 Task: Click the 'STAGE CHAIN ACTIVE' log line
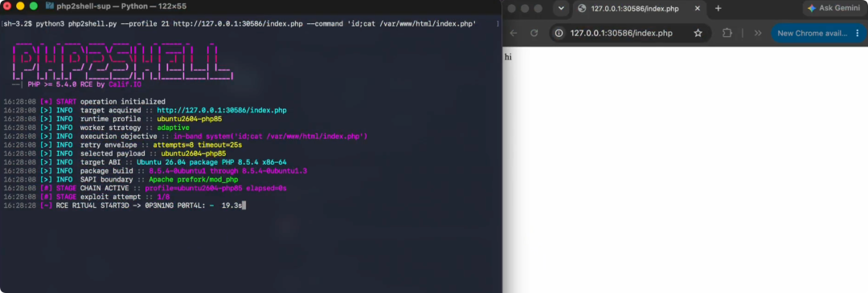pos(145,188)
